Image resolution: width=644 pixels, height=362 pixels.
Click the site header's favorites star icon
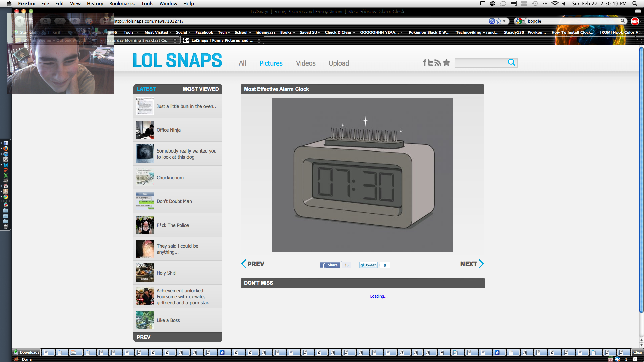click(446, 63)
